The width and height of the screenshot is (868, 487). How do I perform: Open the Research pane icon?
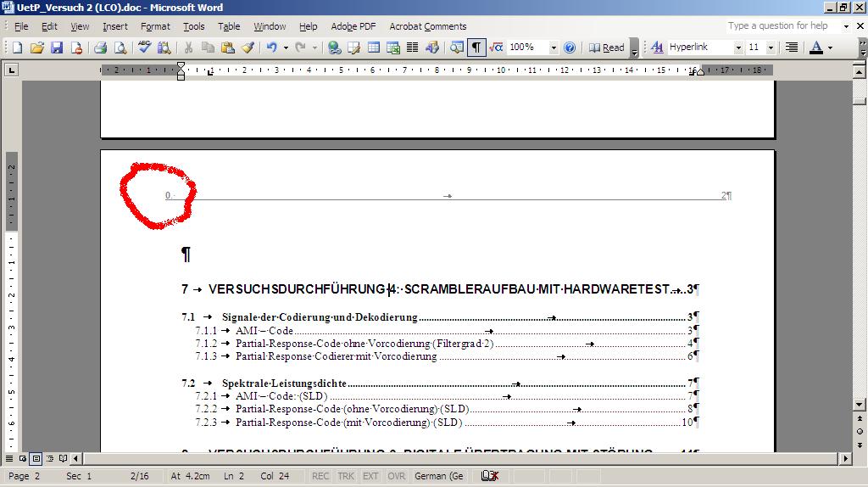coord(164,48)
